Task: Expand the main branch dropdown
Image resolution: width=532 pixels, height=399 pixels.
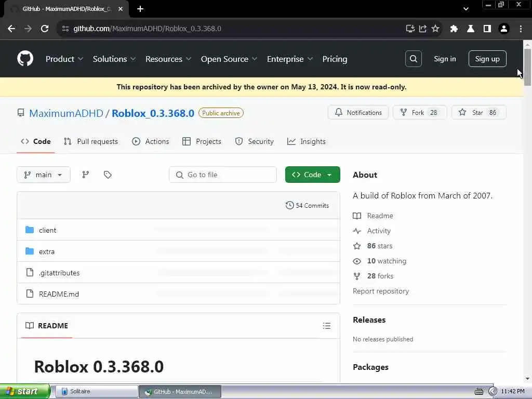Action: [x=44, y=175]
